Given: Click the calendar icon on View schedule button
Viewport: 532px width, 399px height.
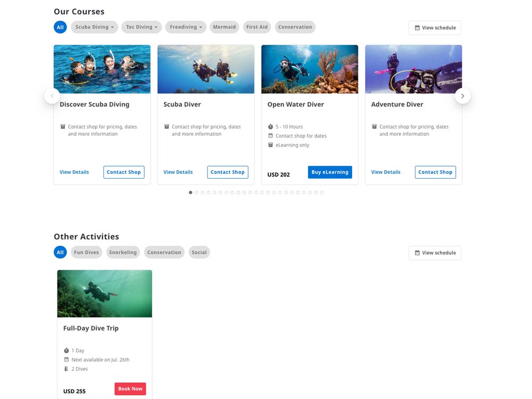Looking at the screenshot, I should (x=417, y=28).
